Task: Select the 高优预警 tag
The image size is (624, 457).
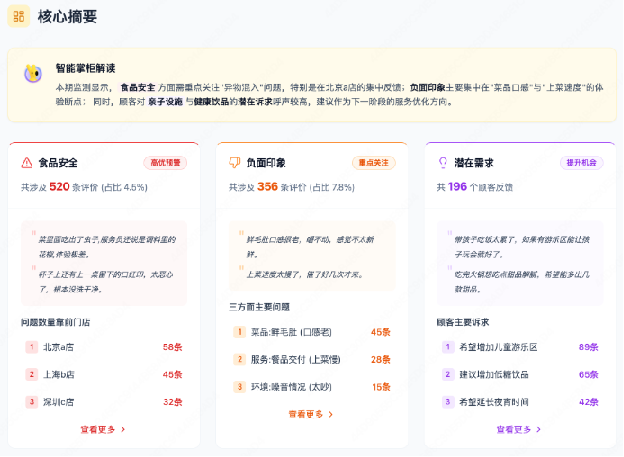Action: pyautogui.click(x=165, y=162)
